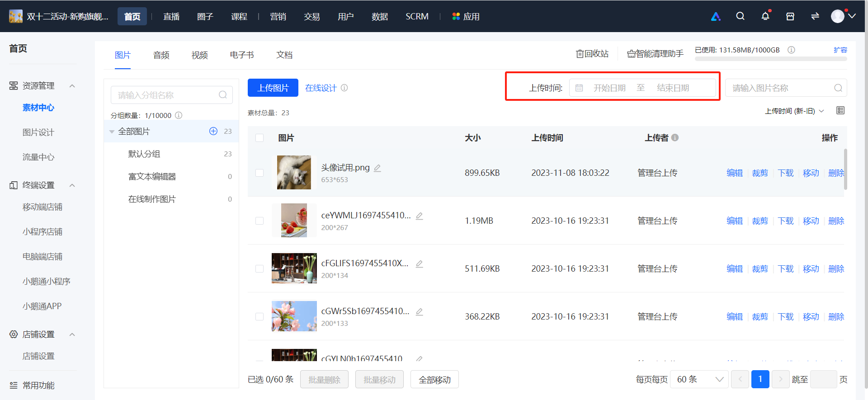The width and height of the screenshot is (868, 400).
Task: Select the checkbox for ceYWMLJ image row
Action: tap(259, 221)
